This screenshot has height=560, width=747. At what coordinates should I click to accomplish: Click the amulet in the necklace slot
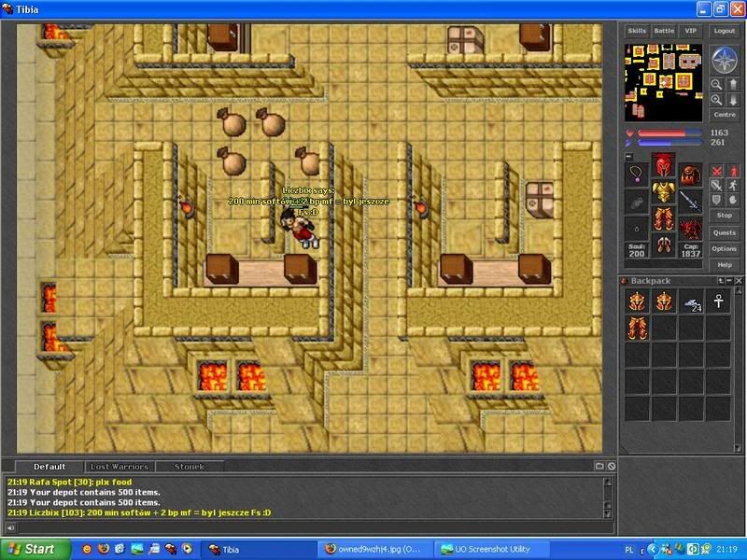[x=637, y=175]
